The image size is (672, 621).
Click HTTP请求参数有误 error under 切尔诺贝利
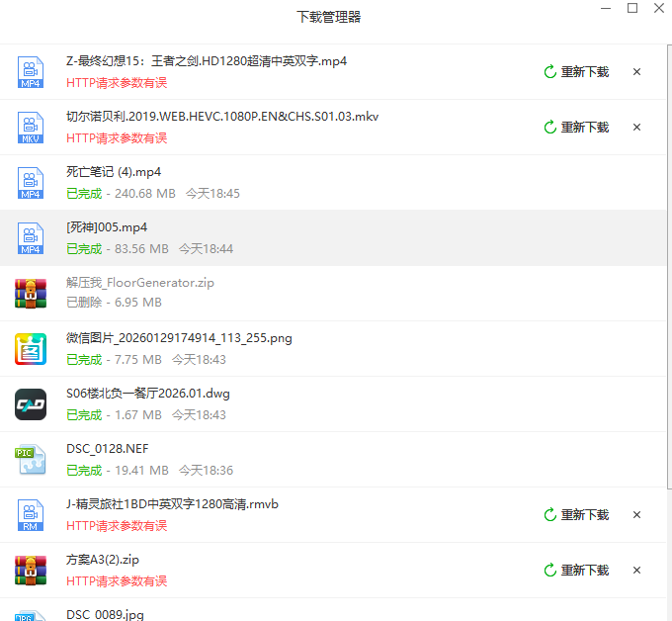(x=117, y=138)
